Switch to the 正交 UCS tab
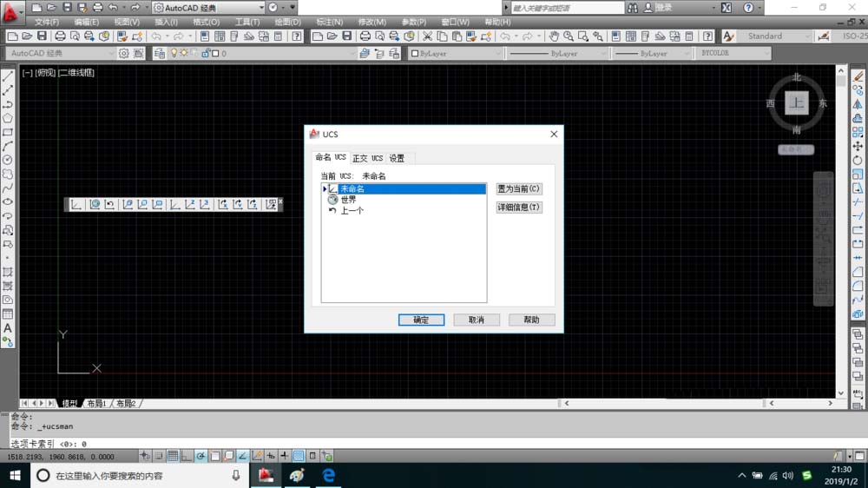Image resolution: width=868 pixels, height=488 pixels. [x=367, y=158]
